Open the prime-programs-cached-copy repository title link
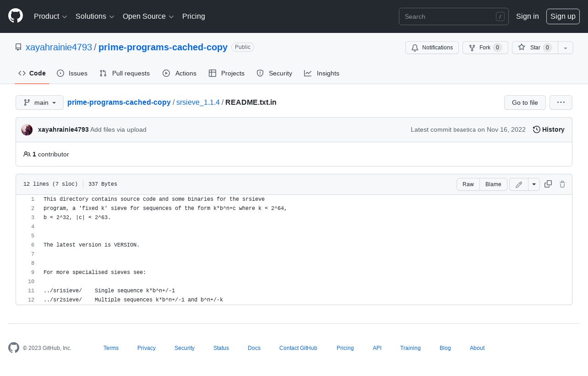The image size is (588, 376). point(163,47)
